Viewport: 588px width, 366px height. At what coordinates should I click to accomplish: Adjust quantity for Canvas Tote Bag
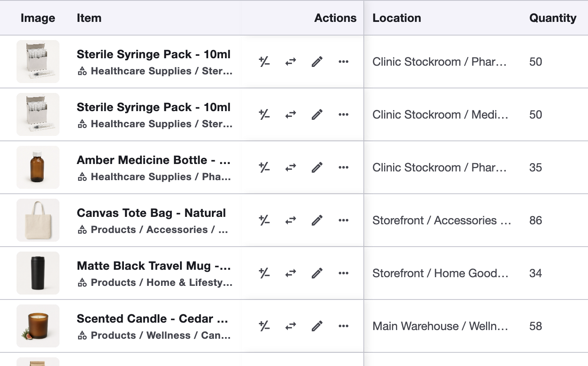[x=264, y=220]
